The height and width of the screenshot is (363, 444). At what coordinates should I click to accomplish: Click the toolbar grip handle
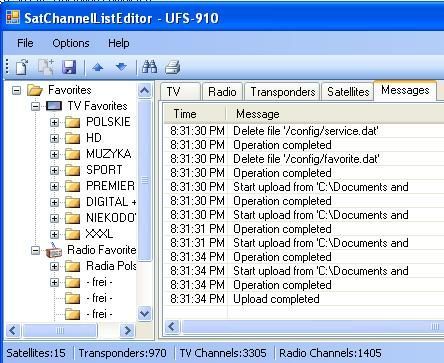pos(7,67)
